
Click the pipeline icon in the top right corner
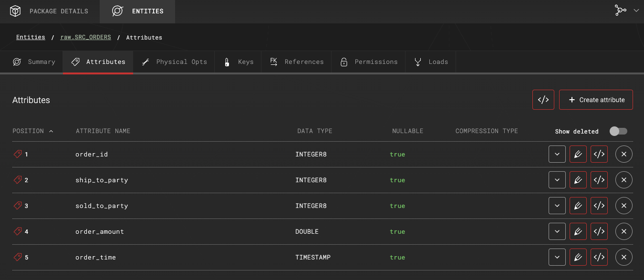pyautogui.click(x=621, y=10)
